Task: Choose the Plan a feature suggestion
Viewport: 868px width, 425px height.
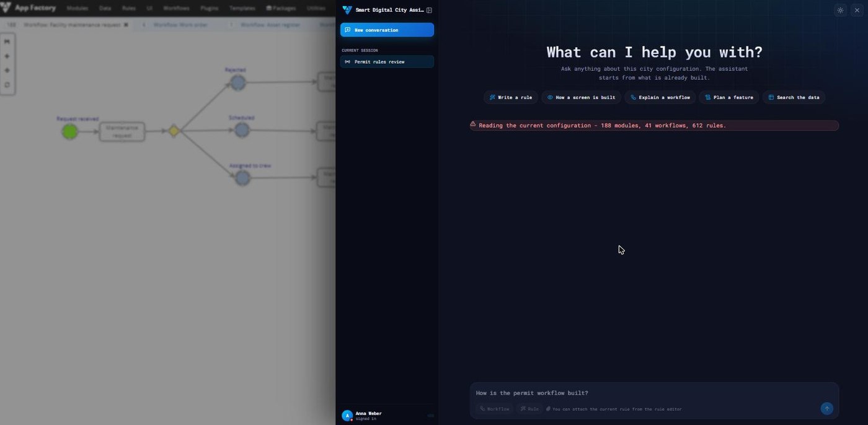Action: coord(729,97)
